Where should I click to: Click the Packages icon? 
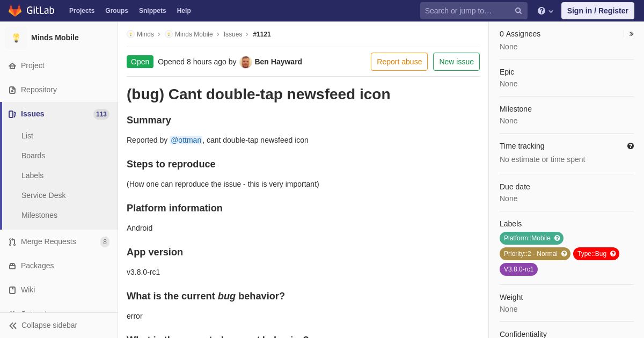12,266
